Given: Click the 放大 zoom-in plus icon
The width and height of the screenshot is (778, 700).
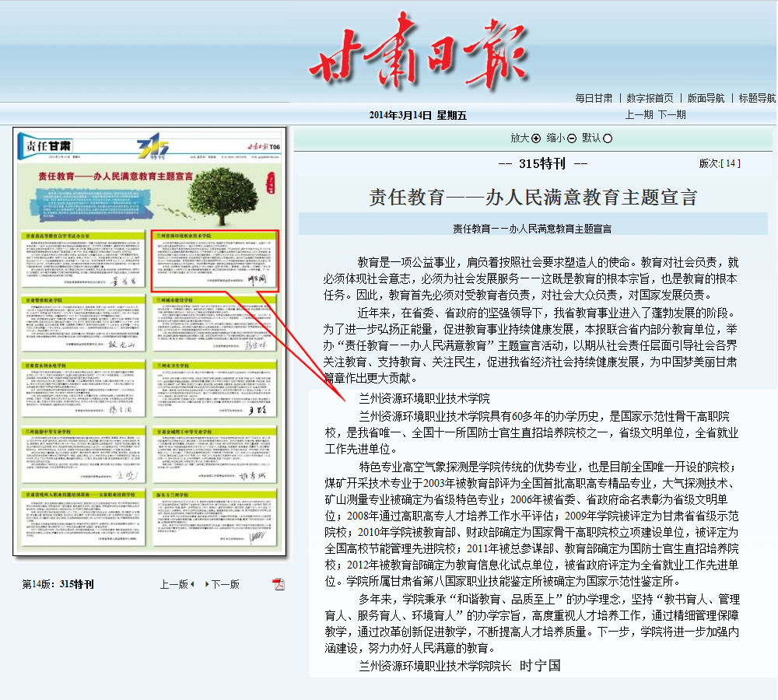Looking at the screenshot, I should click(536, 138).
